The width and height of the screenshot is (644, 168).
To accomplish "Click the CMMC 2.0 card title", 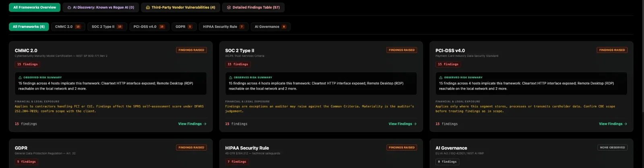I will [26, 51].
